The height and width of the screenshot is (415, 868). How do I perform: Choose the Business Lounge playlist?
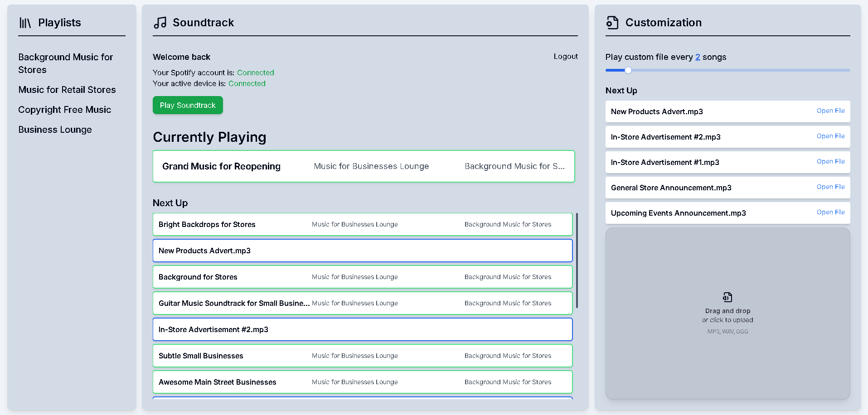[55, 130]
